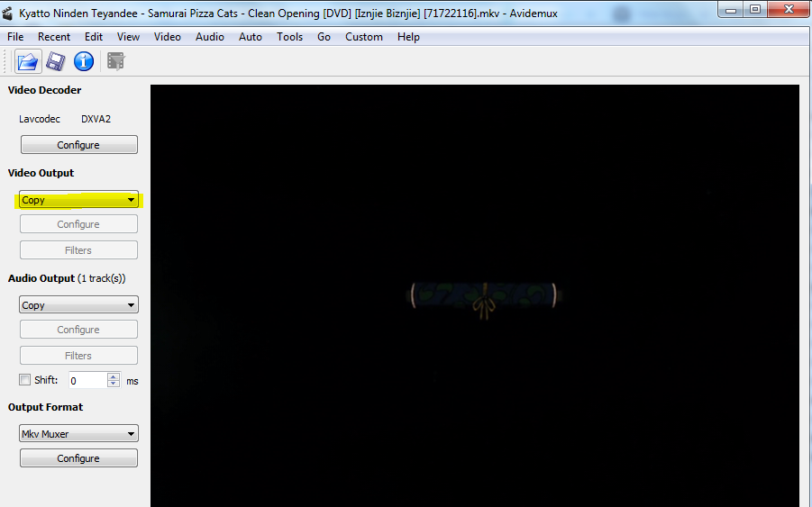The width and height of the screenshot is (812, 507).
Task: Click the film strip icon in toolbar
Action: coord(115,61)
